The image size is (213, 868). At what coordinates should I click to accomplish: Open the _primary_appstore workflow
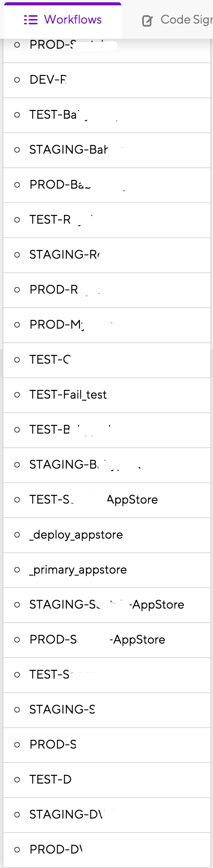click(107, 570)
